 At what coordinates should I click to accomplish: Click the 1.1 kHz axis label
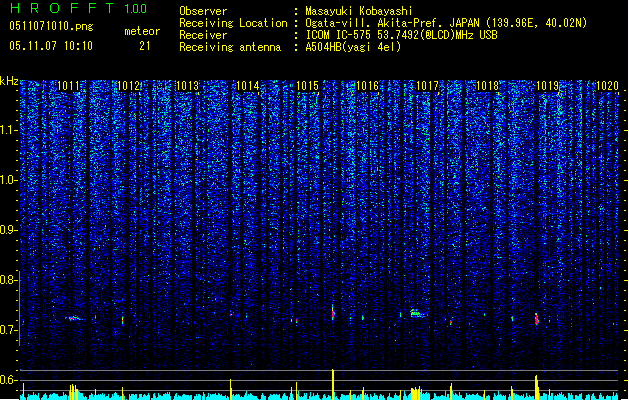coord(9,130)
